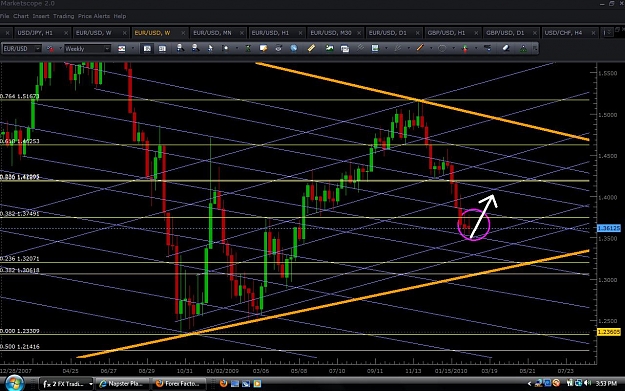Screen dimensions: 625x391
Task: Select the ellipse shape tool
Action: 442,48
